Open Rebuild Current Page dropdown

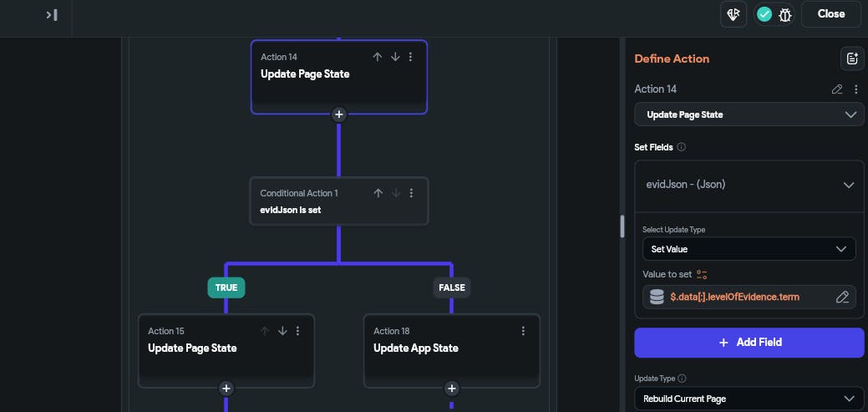pos(749,399)
